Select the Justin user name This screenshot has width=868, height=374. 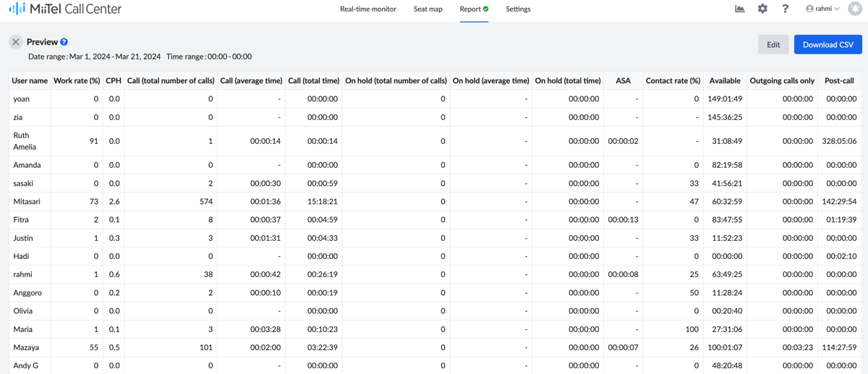[23, 237]
